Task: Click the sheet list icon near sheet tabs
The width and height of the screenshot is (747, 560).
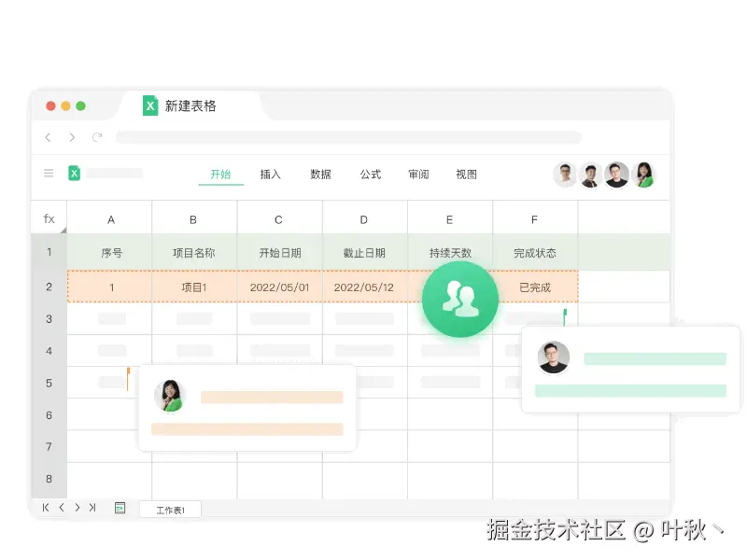Action: pos(120,509)
